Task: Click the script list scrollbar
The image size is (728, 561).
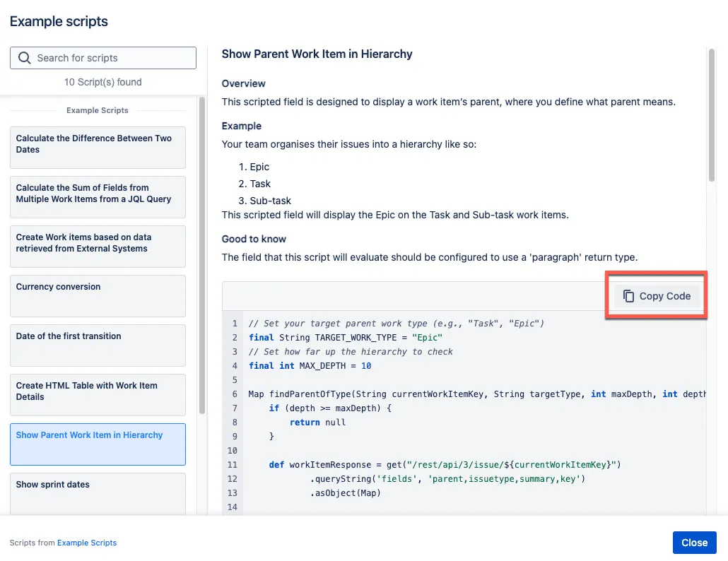Action: [202, 255]
